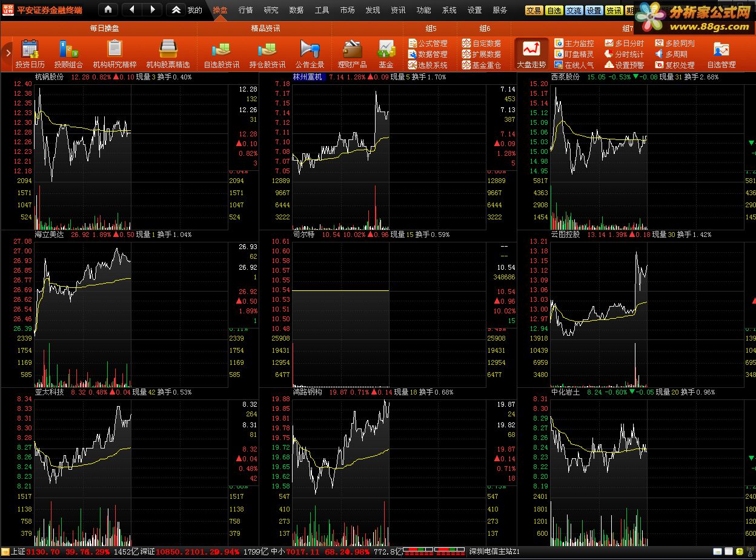Open 复权处理
The width and height of the screenshot is (756, 560).
click(675, 65)
